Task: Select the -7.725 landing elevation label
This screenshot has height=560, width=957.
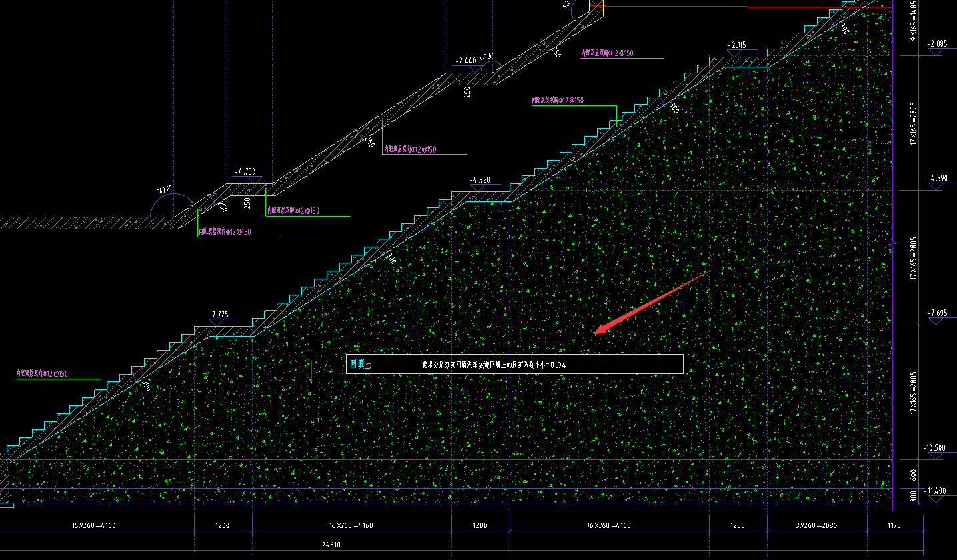Action: 218,315
